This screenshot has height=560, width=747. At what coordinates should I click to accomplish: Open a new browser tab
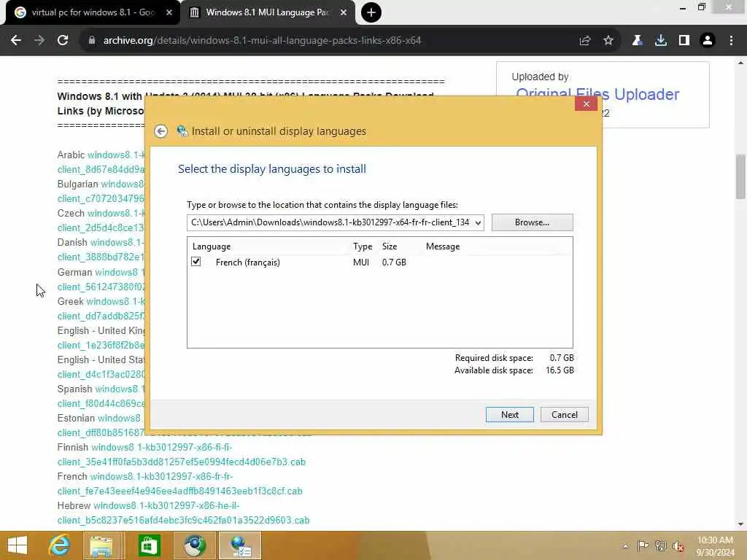371,12
